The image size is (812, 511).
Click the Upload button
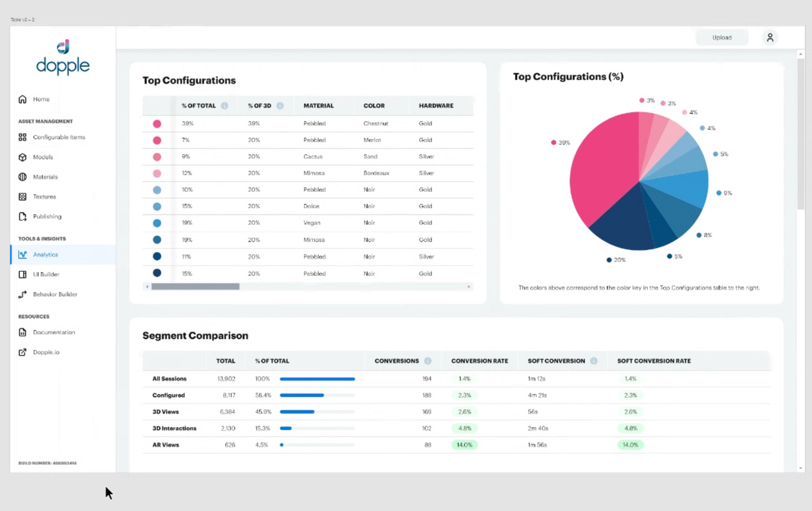[x=722, y=37]
